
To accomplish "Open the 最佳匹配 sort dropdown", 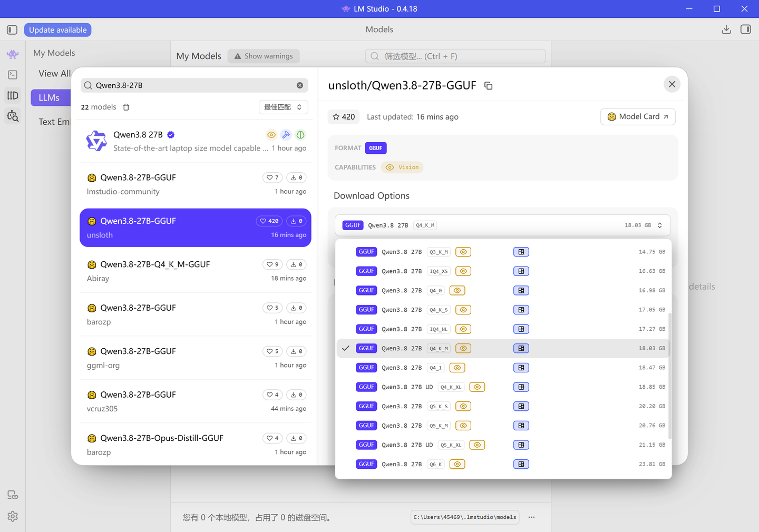I will click(x=284, y=107).
